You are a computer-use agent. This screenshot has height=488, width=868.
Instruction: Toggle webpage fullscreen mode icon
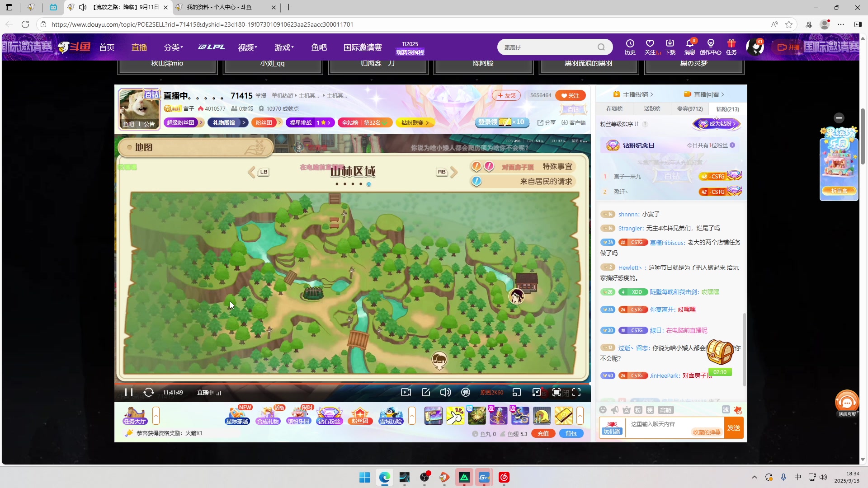point(557,392)
